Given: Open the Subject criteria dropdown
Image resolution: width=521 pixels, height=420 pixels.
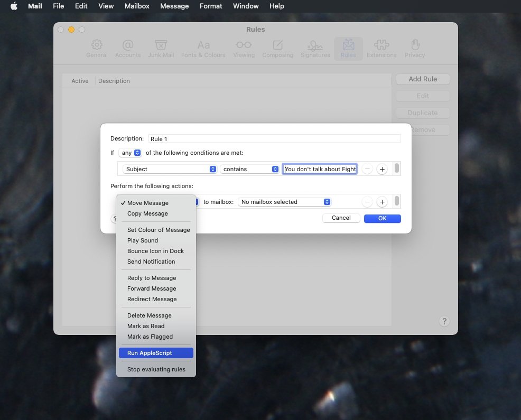Looking at the screenshot, I should click(170, 169).
